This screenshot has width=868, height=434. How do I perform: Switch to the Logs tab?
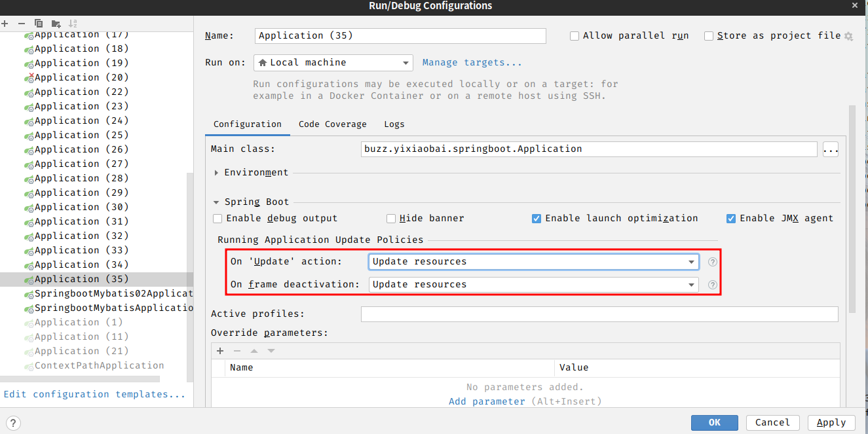[x=394, y=124]
